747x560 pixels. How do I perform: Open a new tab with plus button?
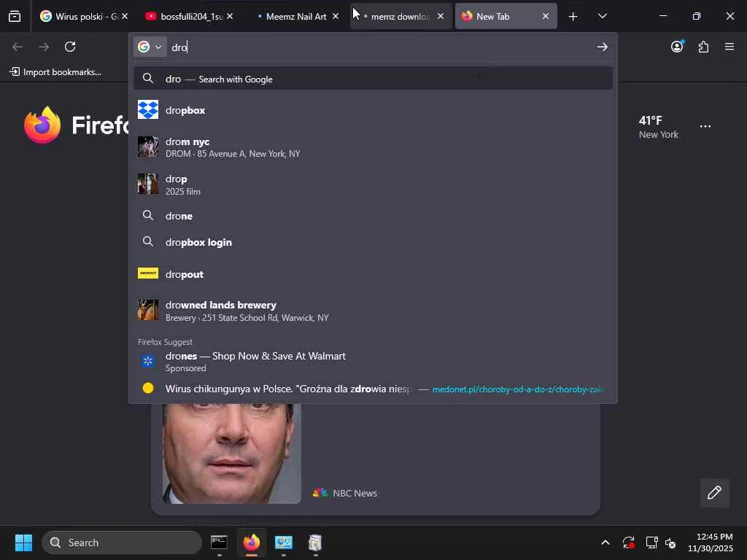click(x=573, y=17)
